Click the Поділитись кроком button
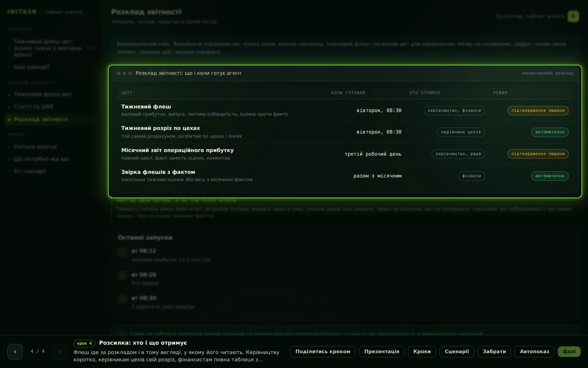This screenshot has width=588, height=368. (x=323, y=352)
